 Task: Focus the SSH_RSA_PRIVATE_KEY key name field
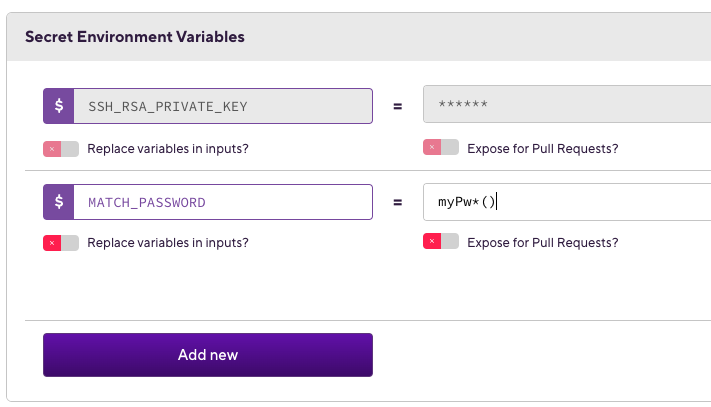coord(222,106)
